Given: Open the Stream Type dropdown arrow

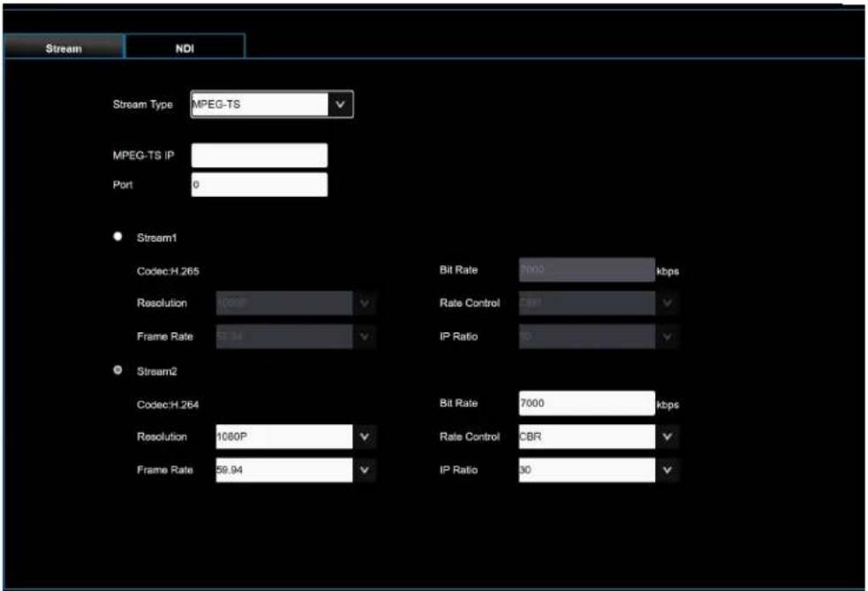Looking at the screenshot, I should (341, 104).
